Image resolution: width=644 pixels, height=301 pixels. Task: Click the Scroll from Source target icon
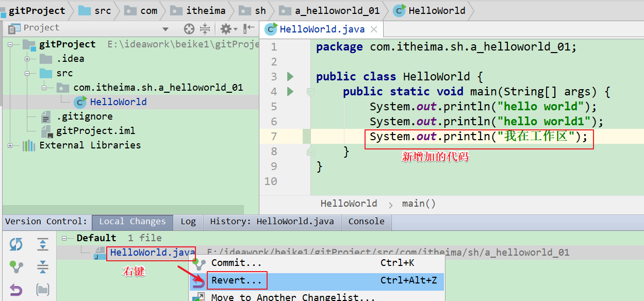[x=189, y=29]
